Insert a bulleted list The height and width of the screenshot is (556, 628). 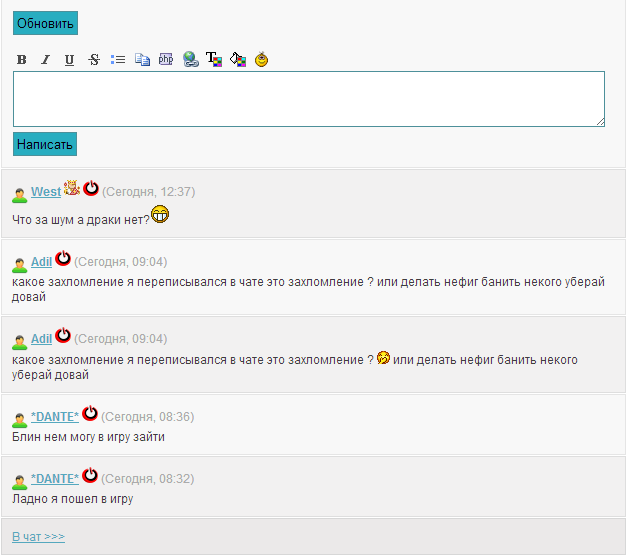pyautogui.click(x=118, y=60)
